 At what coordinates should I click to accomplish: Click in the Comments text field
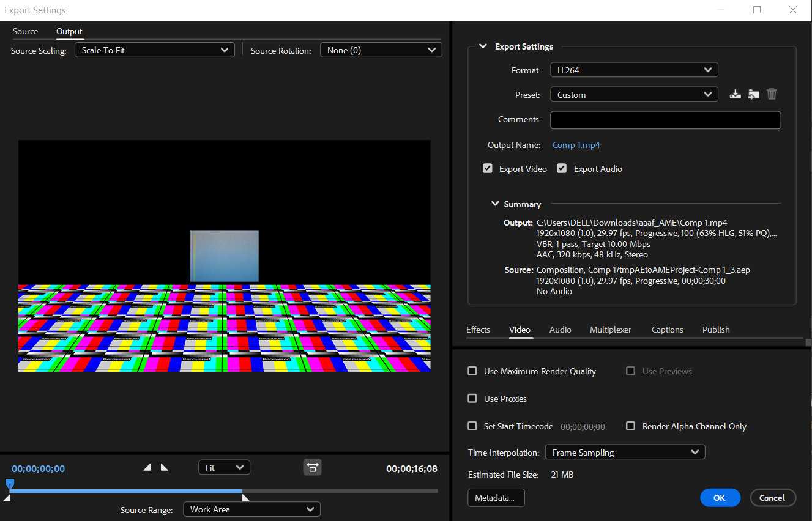pos(665,120)
